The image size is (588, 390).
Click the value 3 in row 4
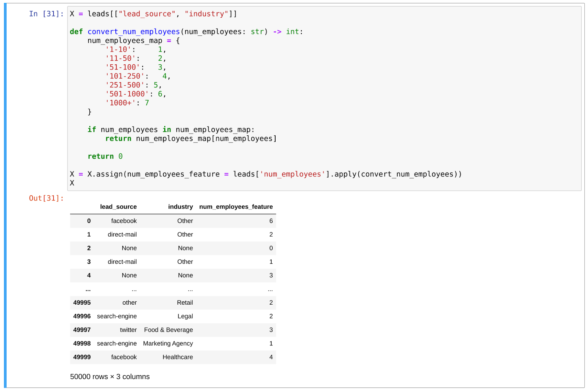pos(271,275)
